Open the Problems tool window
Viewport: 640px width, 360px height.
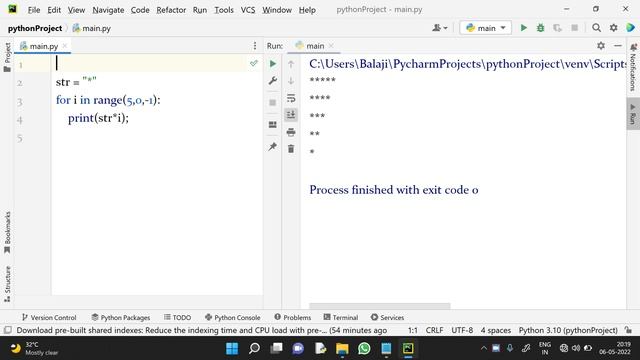[293, 317]
